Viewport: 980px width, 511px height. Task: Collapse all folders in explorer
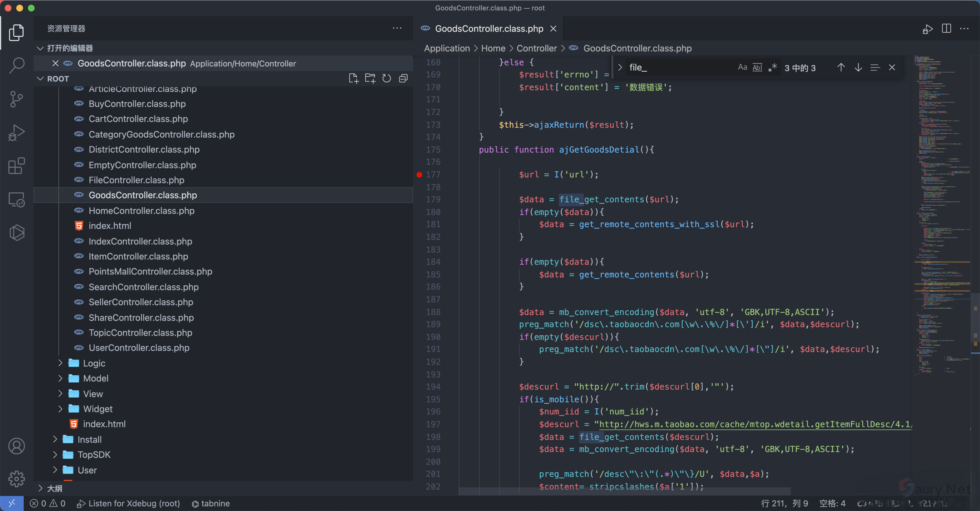tap(403, 78)
